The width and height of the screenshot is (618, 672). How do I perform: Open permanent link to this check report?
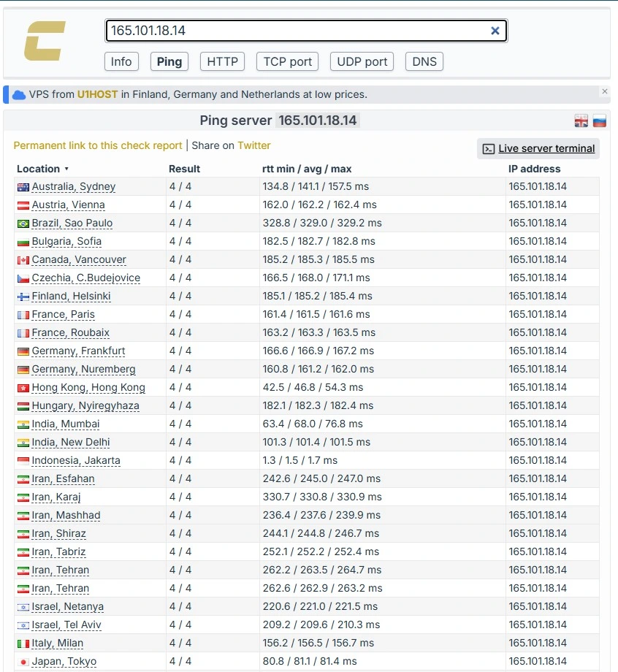(98, 145)
